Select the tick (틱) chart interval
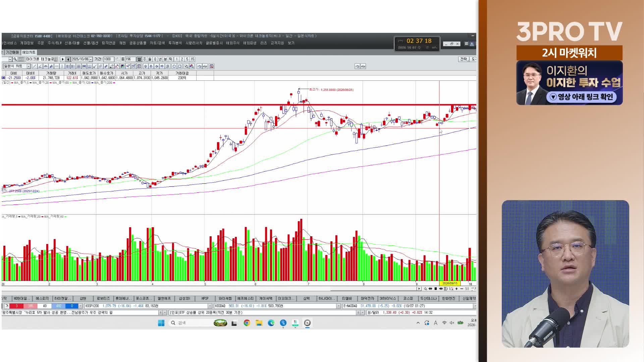This screenshot has height=362, width=644. click(x=170, y=59)
